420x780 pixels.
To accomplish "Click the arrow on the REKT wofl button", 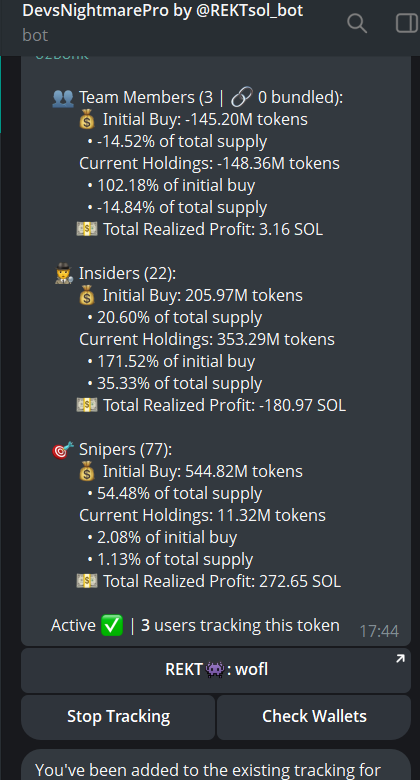I will point(400,659).
